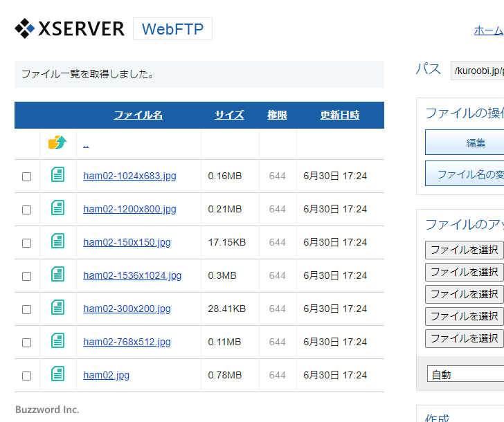Check the box for ham02-1024x683.jpg
This screenshot has width=504, height=422.
[x=27, y=176]
